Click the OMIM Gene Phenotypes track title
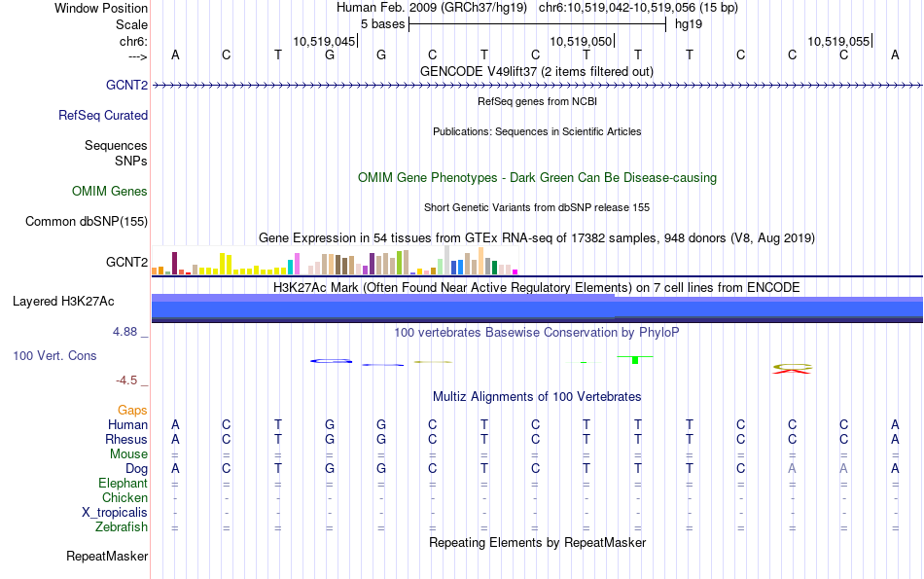This screenshot has height=579, width=924. click(x=537, y=177)
